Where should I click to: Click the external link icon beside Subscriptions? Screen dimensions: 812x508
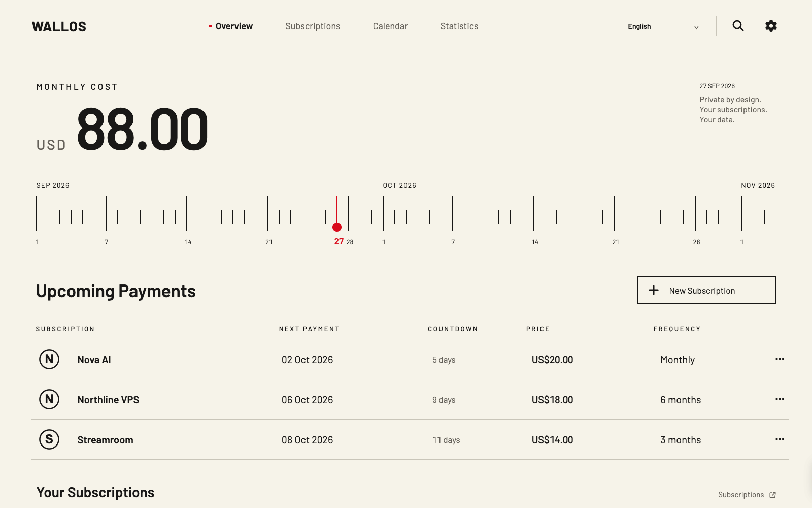(772, 495)
